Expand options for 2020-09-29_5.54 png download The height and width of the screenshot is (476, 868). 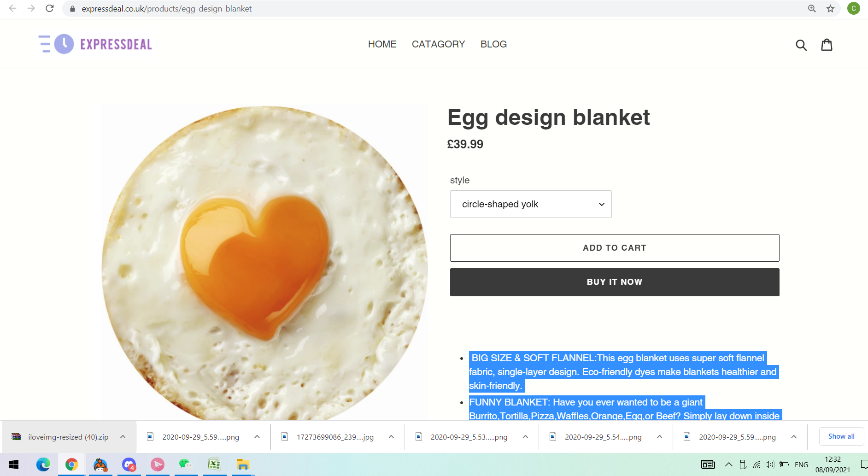[x=659, y=437]
